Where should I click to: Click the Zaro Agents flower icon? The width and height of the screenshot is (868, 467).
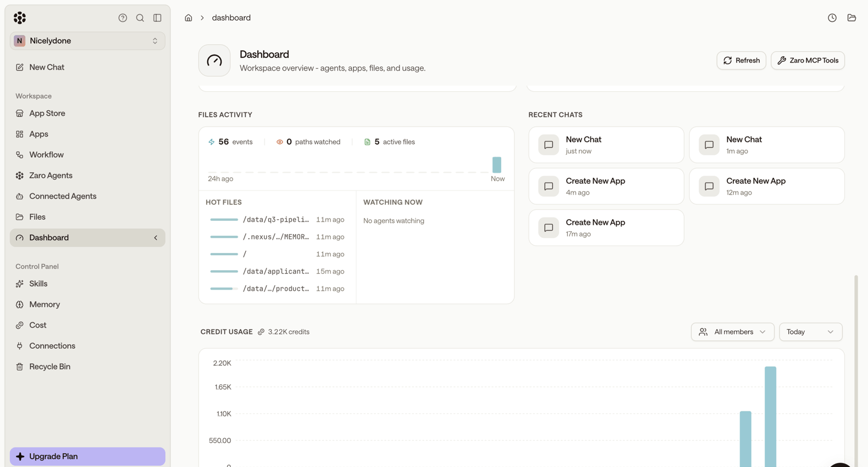(20, 176)
